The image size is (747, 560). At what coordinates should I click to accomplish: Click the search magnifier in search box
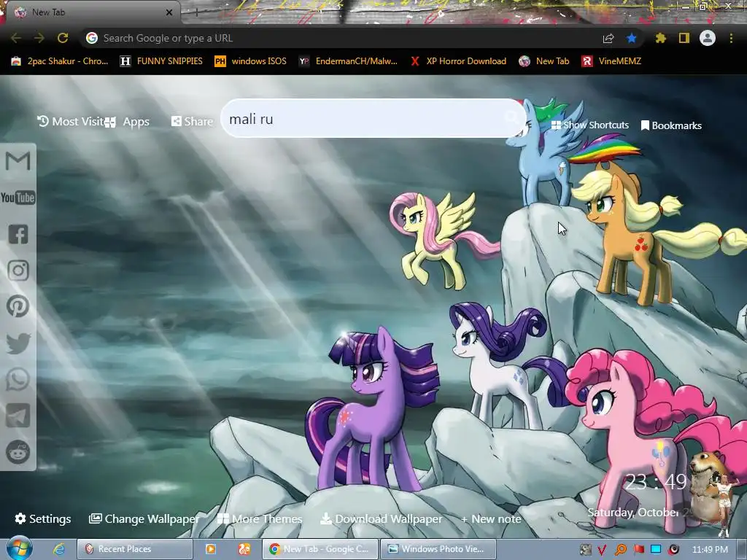(x=511, y=117)
